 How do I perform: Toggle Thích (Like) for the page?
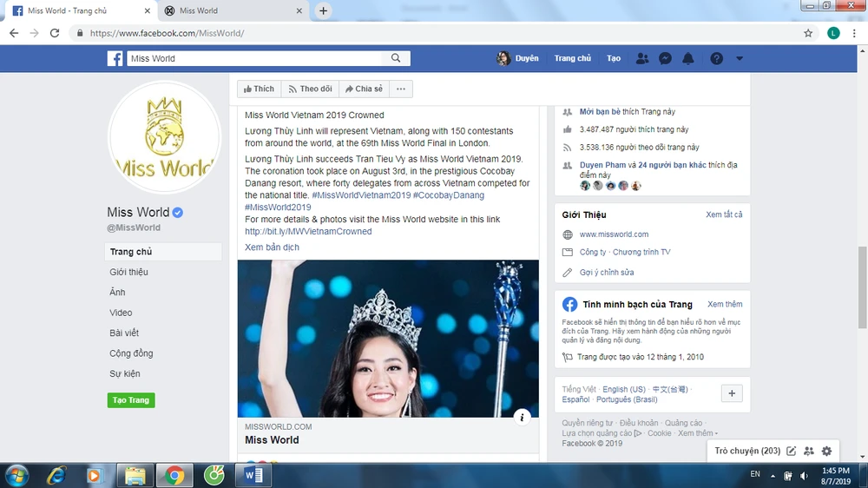tap(259, 89)
